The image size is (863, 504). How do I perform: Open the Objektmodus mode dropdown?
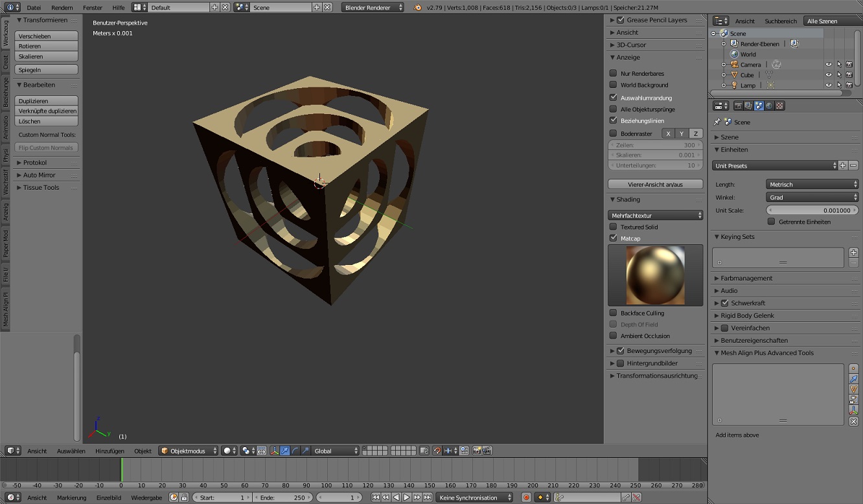point(189,451)
